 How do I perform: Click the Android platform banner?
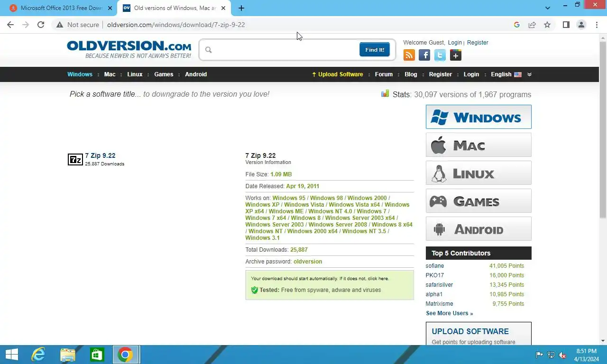click(x=478, y=229)
